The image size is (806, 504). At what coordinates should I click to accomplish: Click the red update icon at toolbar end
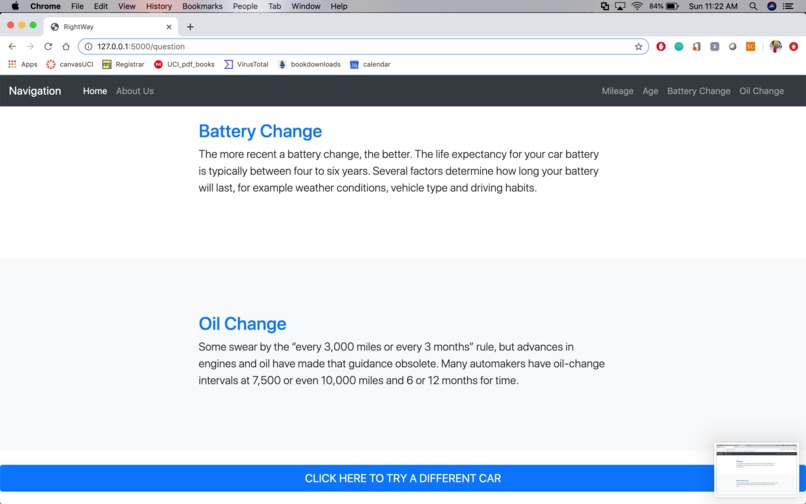[x=794, y=46]
